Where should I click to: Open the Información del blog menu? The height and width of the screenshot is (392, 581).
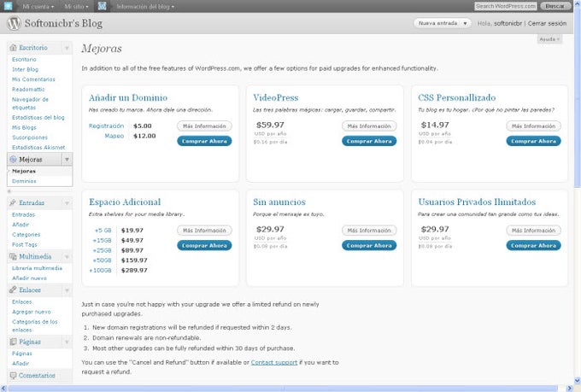click(x=145, y=6)
